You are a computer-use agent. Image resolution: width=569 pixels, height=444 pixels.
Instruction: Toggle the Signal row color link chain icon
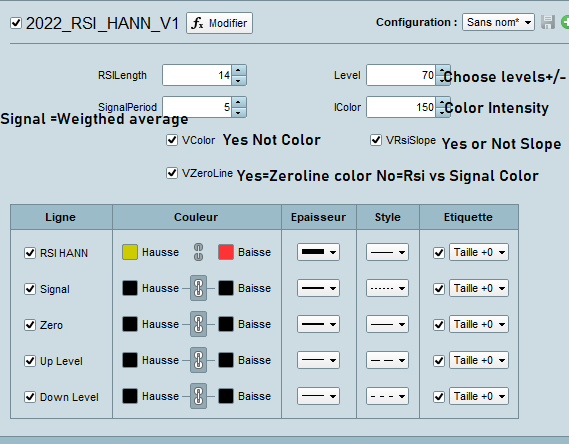coord(198,288)
